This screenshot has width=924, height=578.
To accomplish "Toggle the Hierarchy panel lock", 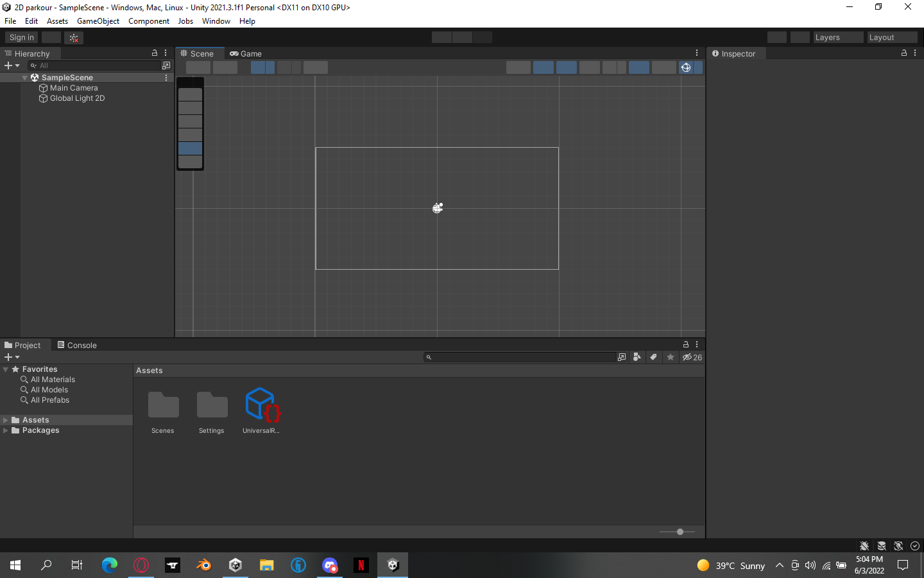I will point(154,53).
